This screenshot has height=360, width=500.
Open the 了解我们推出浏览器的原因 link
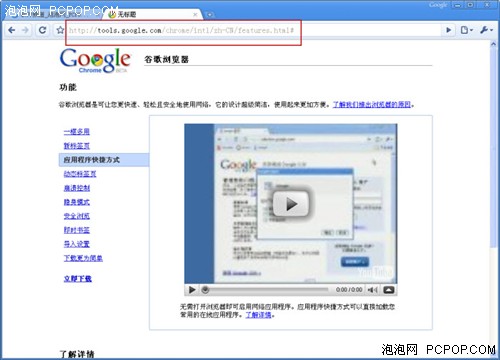(372, 105)
